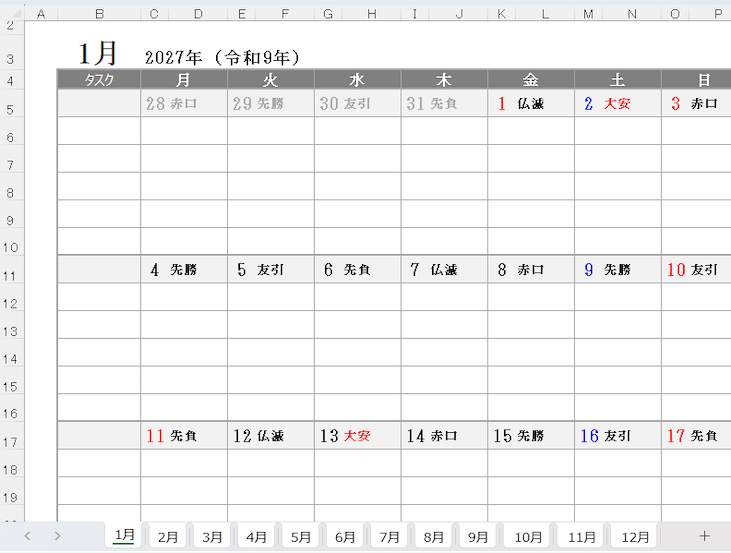The height and width of the screenshot is (553, 731).
Task: Click the 日 weekday header
Action: pos(696,80)
